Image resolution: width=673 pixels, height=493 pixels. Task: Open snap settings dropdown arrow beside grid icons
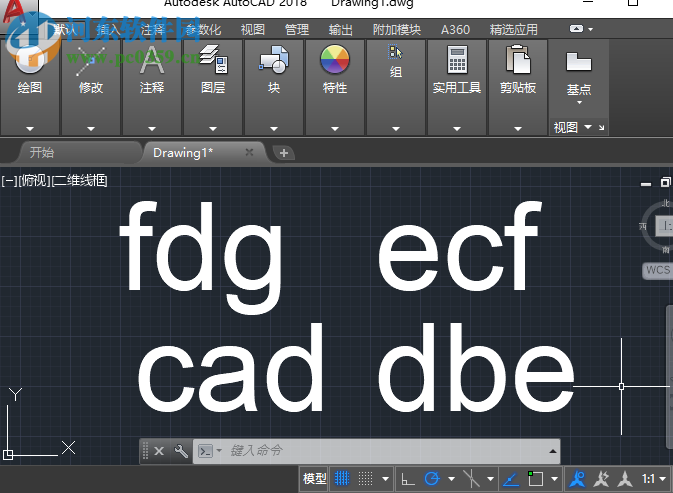385,479
